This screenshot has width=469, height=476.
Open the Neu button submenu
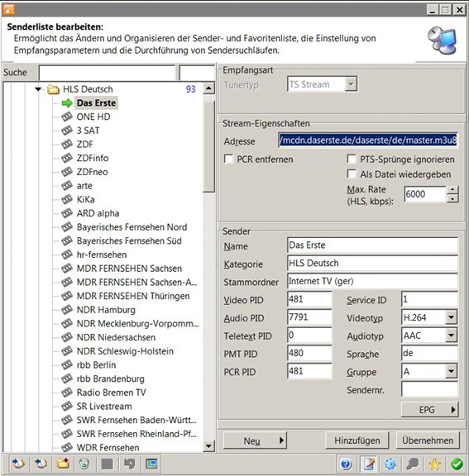click(281, 440)
